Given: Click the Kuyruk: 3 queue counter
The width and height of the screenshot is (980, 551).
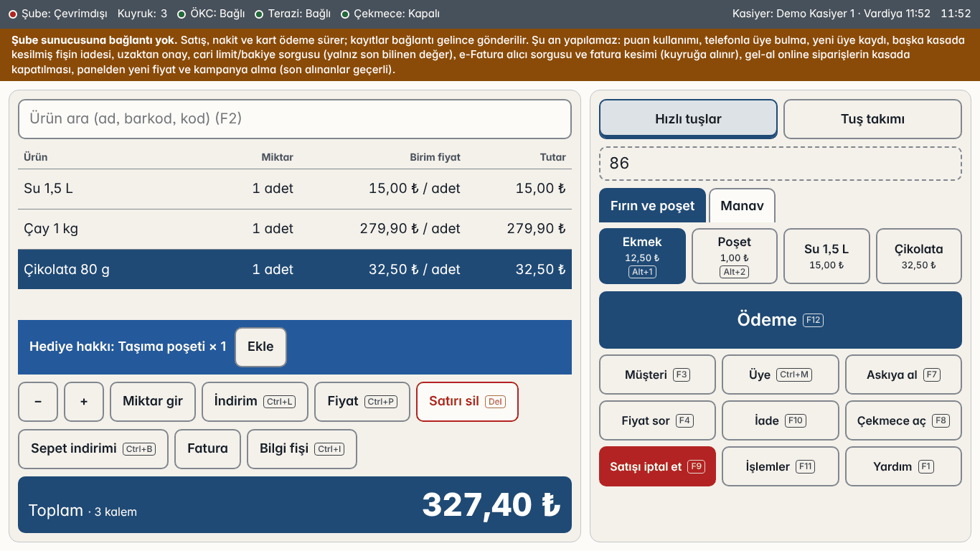Looking at the screenshot, I should 142,14.
